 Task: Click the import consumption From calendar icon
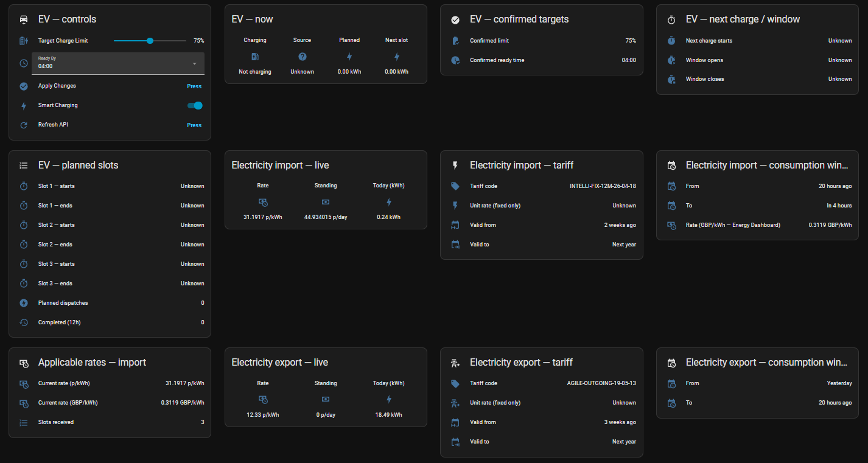[x=671, y=186]
